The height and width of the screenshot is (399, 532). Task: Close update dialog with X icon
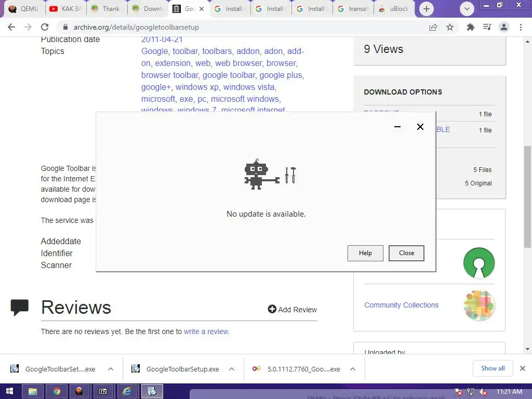420,127
